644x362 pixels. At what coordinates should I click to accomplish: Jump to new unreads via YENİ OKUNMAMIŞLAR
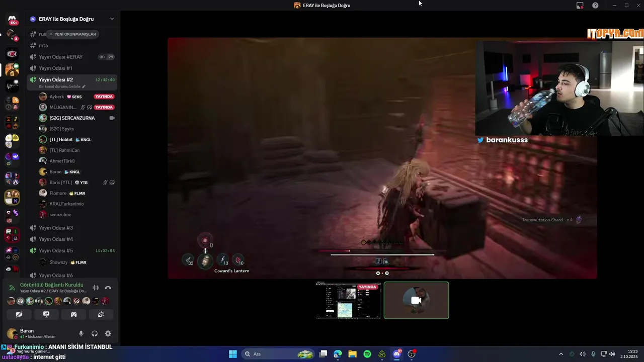click(72, 34)
